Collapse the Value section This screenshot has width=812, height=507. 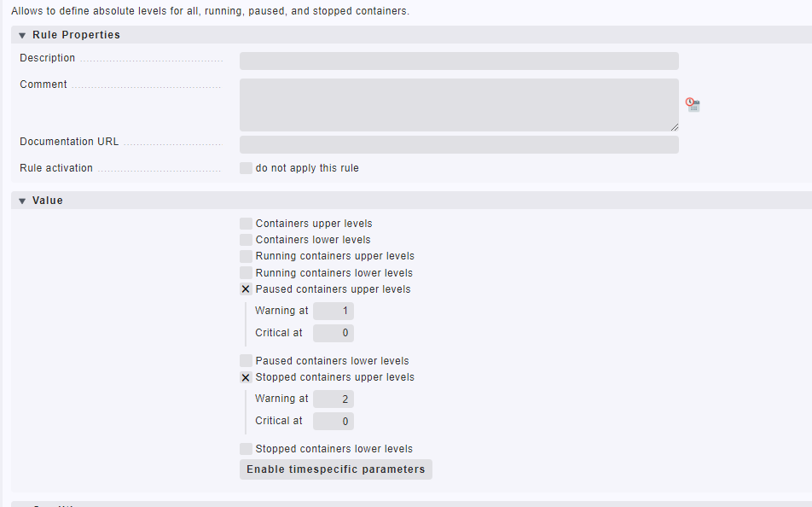[x=23, y=201]
